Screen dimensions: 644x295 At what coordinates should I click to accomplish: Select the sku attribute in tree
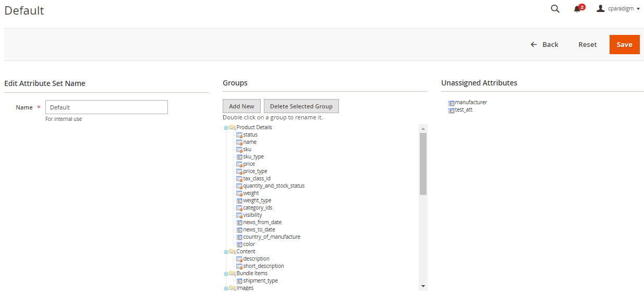[247, 150]
